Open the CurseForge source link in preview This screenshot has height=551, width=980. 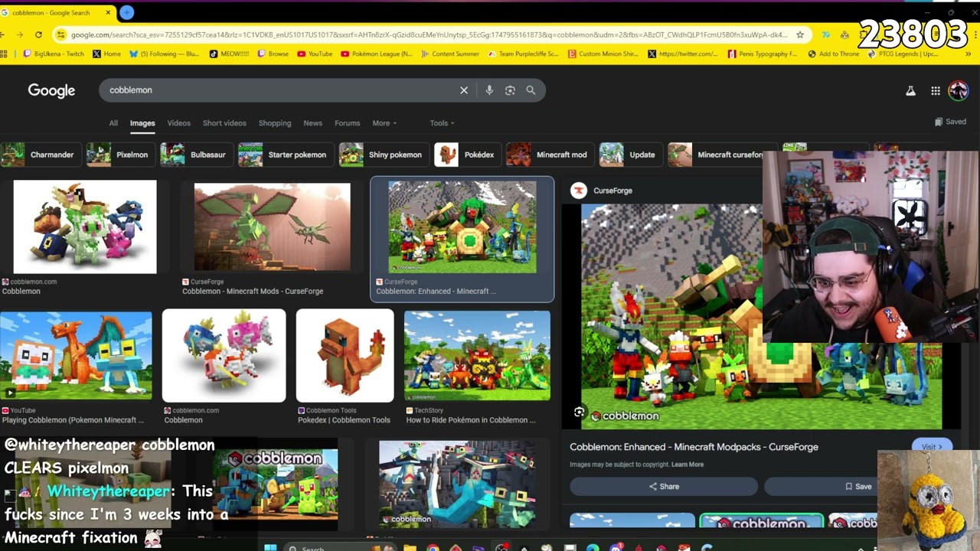(603, 191)
